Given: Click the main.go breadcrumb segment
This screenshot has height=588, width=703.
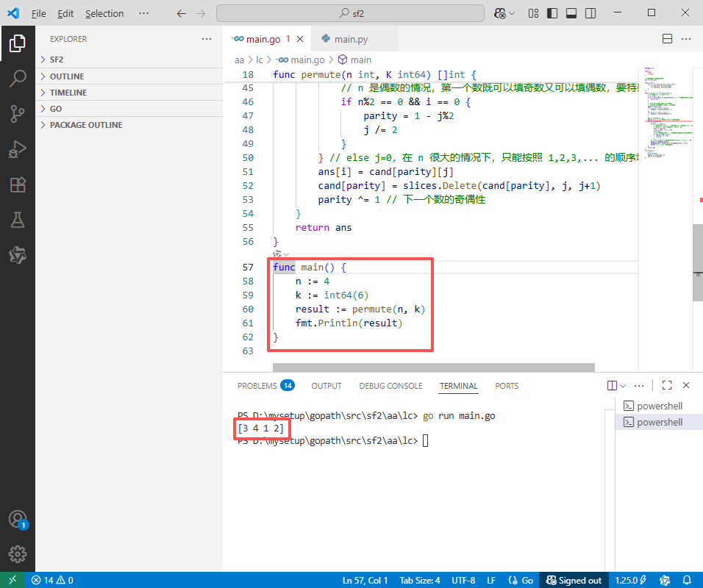Looking at the screenshot, I should [x=300, y=60].
